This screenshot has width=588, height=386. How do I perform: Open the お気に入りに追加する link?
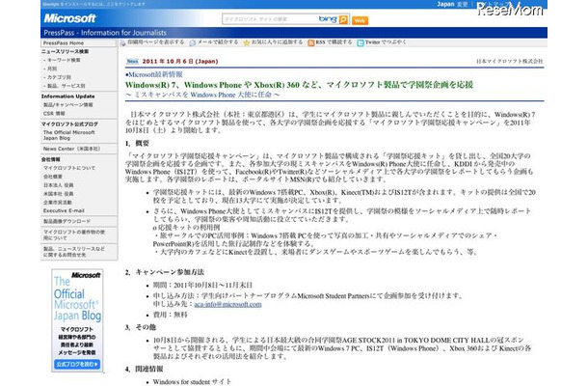click(x=277, y=42)
